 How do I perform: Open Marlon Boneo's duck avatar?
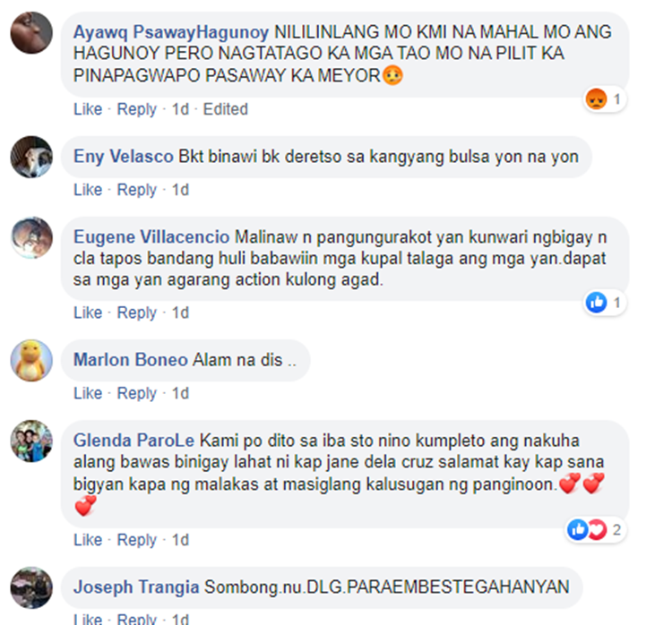[31, 360]
